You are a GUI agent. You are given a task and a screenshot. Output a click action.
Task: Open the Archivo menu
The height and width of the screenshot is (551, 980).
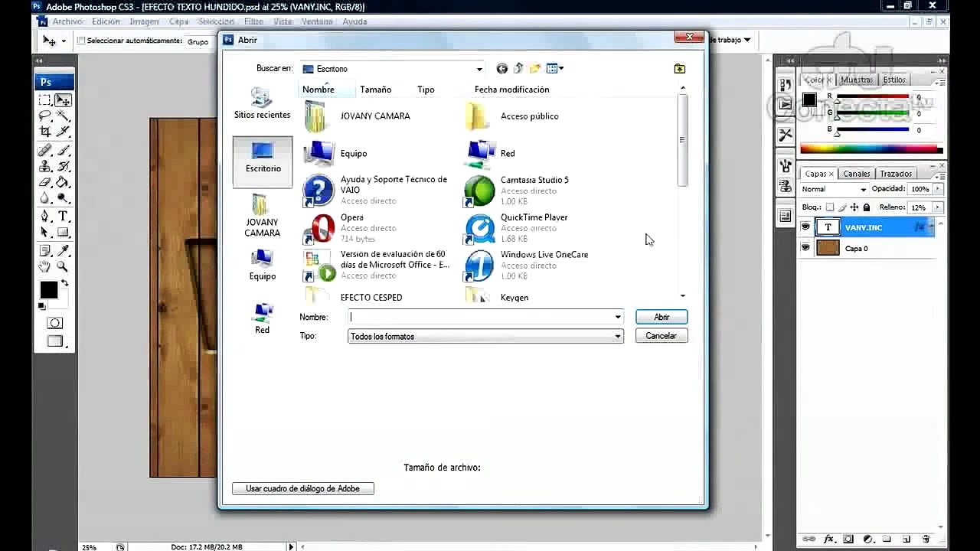[67, 21]
